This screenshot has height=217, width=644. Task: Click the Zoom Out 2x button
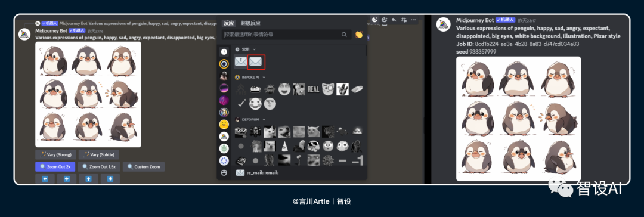pos(55,167)
